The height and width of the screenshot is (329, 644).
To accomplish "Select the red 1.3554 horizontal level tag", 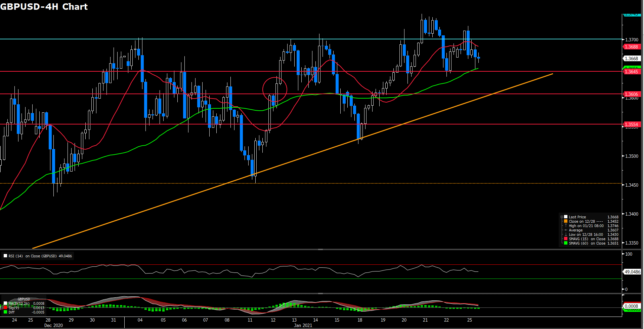I will coord(631,124).
